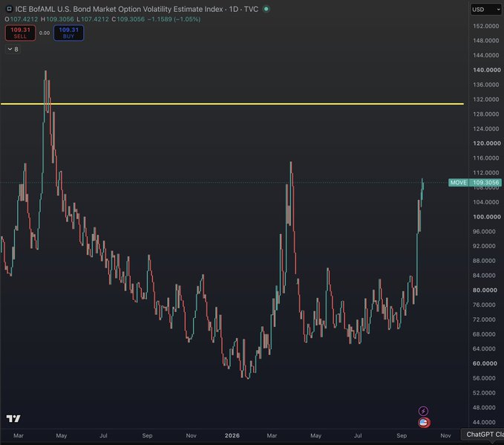Click the ChatGPT tab at bottom right
The height and width of the screenshot is (445, 504).
pos(482,434)
